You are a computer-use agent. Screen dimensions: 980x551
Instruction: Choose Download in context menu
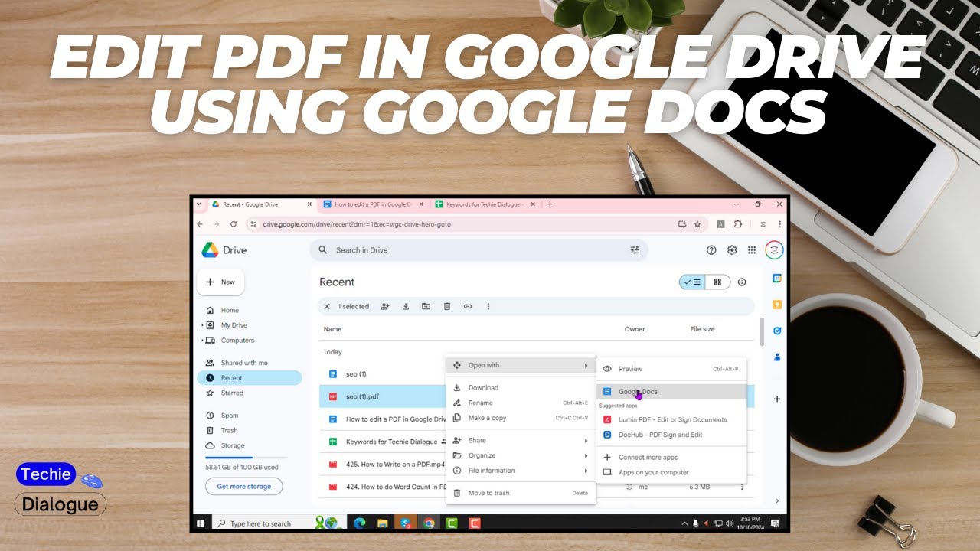point(521,388)
